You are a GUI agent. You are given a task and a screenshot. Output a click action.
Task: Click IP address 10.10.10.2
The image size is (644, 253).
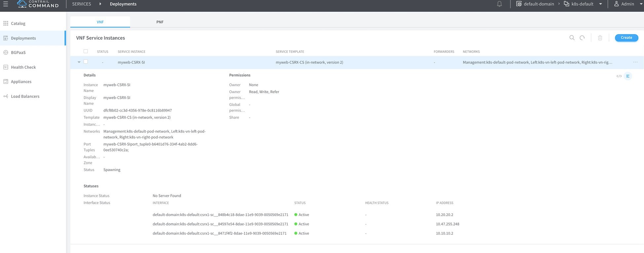coord(445,233)
